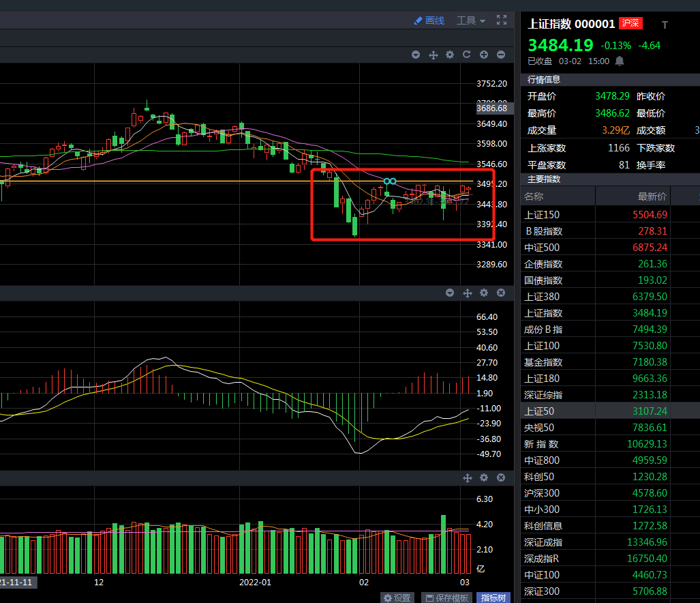Viewport: 700px width, 603px height.
Task: Select 上证100 index row
Action: pyautogui.click(x=610, y=346)
